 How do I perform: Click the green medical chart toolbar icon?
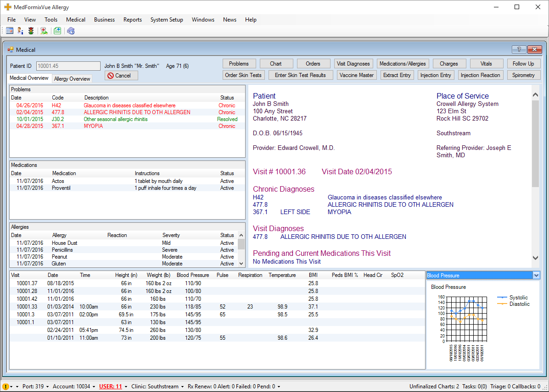pos(57,31)
